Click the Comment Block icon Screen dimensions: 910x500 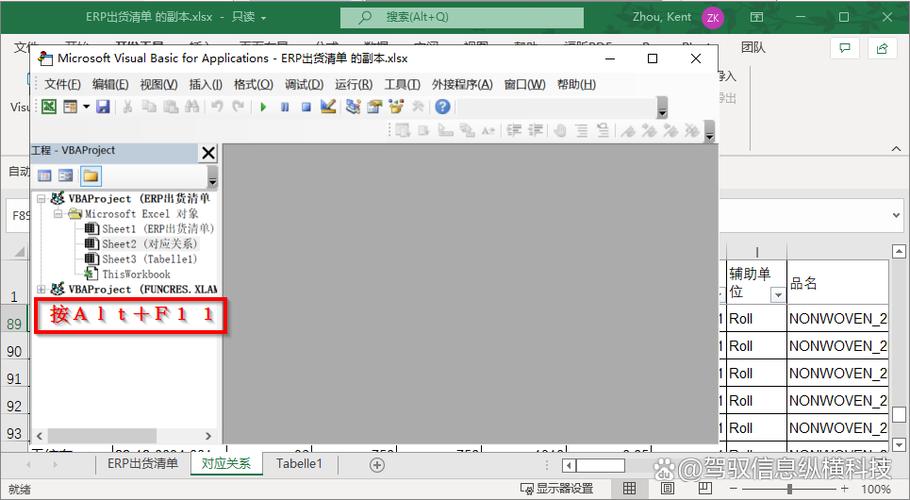tap(582, 131)
